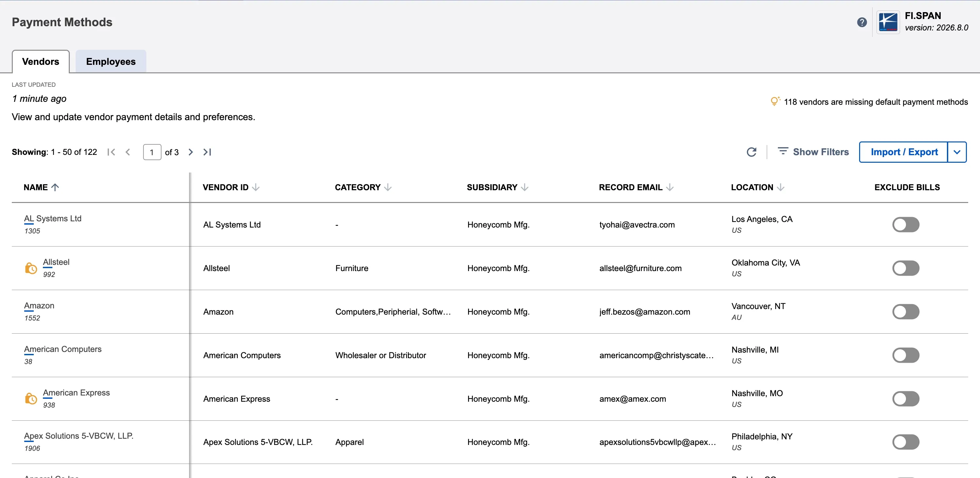The image size is (980, 478).
Task: Click the pending payment icon beside Allsteel
Action: 31,268
